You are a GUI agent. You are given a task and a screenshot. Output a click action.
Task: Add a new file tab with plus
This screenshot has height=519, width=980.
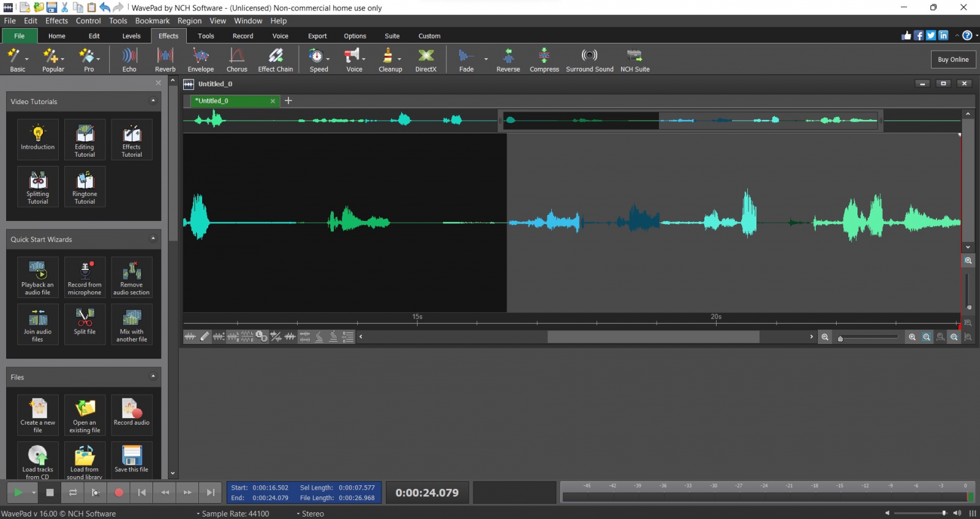[x=288, y=101]
